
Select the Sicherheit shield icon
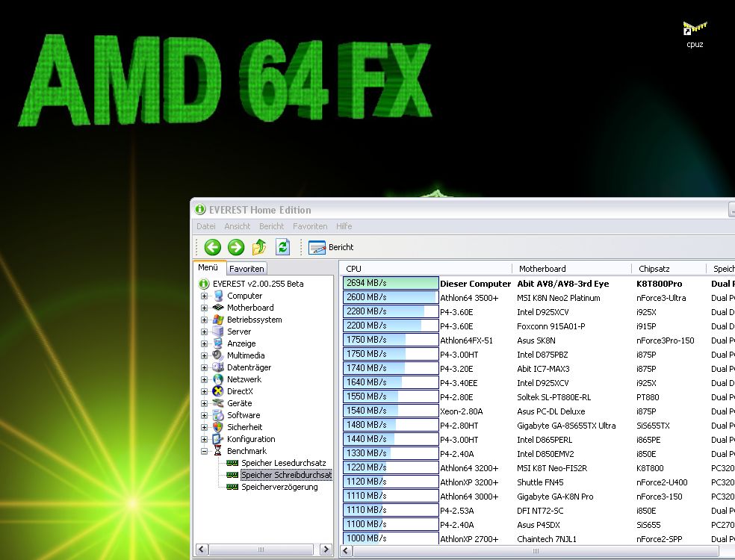pyautogui.click(x=218, y=427)
